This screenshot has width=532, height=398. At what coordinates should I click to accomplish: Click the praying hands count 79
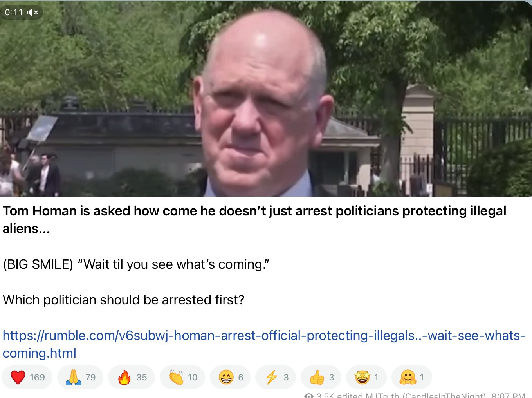point(90,377)
